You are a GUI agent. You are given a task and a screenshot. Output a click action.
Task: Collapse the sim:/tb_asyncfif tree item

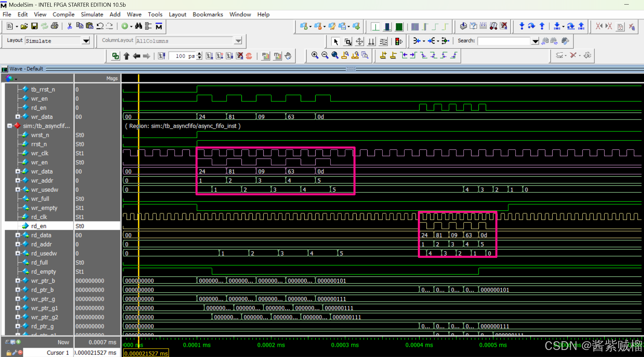tap(9, 126)
